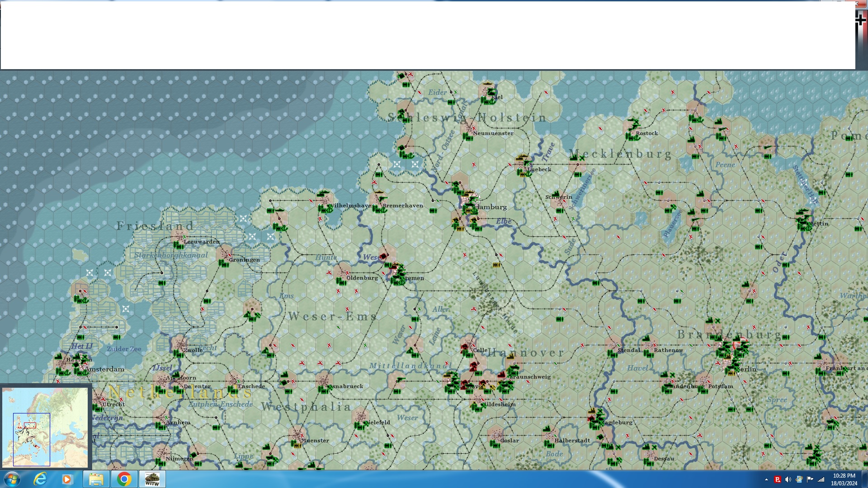Launch Windows Media Player from taskbar
Viewport: 868px width, 488px height.
[67, 479]
